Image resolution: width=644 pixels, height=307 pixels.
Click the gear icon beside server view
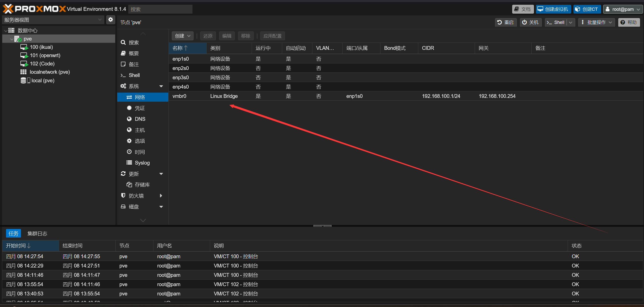pyautogui.click(x=110, y=20)
